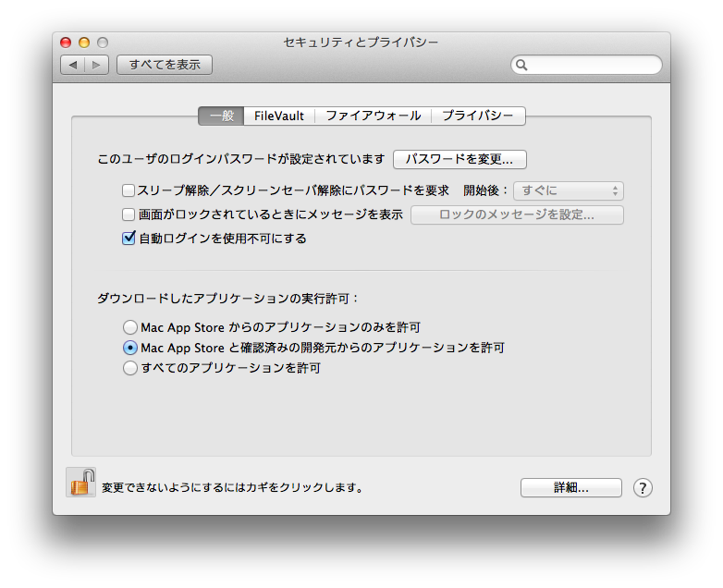Click the padlock icon to lock settings

[x=81, y=482]
